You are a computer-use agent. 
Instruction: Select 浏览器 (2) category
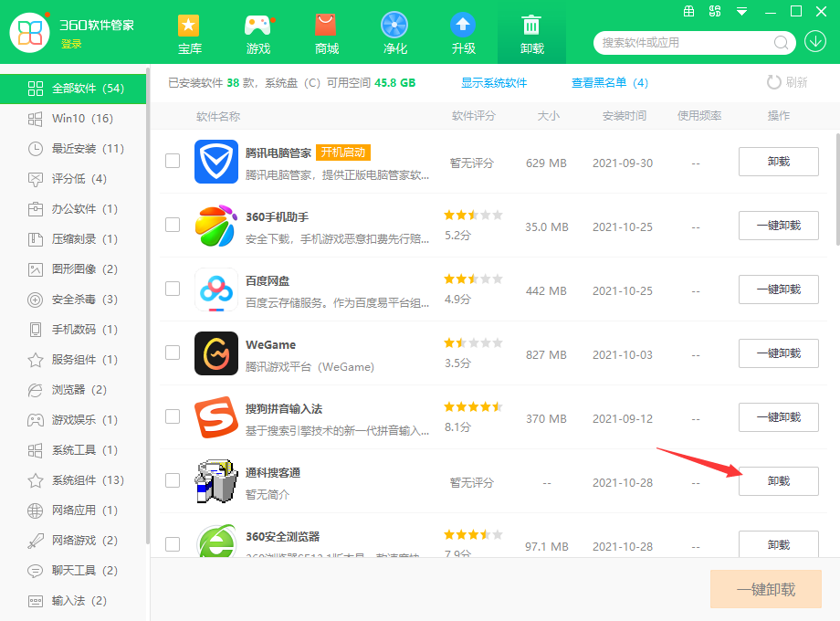point(73,390)
